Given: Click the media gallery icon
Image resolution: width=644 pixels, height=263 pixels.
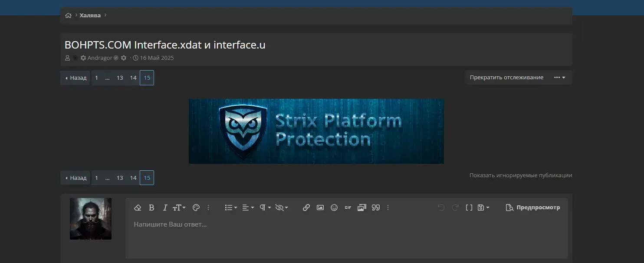Looking at the screenshot, I should (x=362, y=208).
